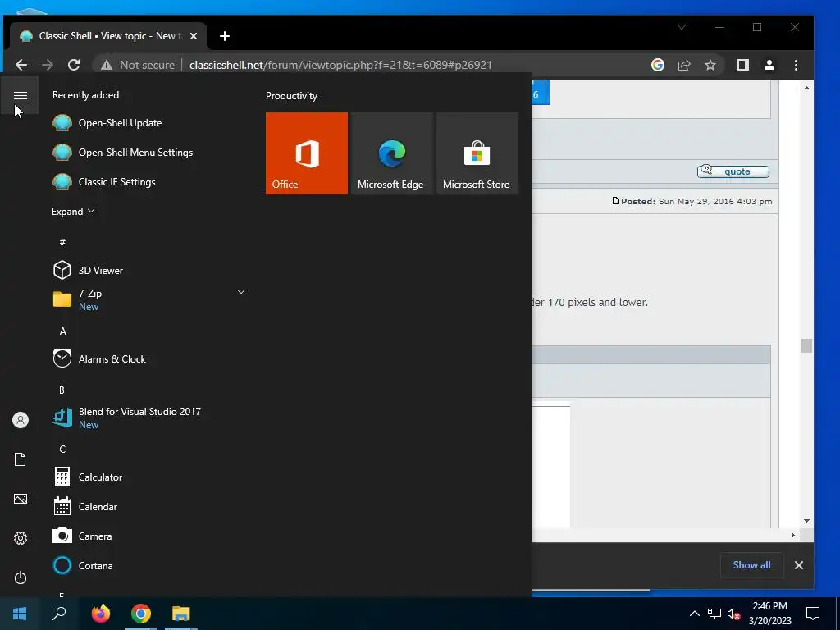Share this page icon in Chrome

(684, 65)
